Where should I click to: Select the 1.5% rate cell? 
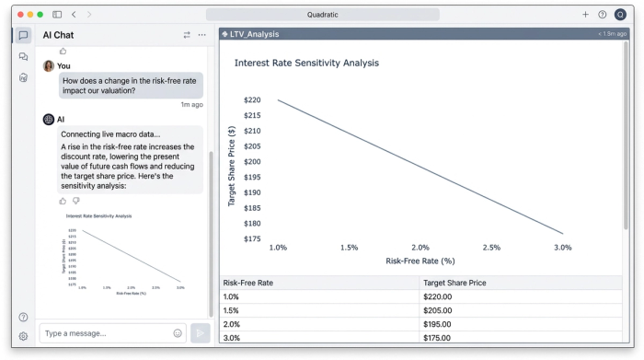(319, 310)
